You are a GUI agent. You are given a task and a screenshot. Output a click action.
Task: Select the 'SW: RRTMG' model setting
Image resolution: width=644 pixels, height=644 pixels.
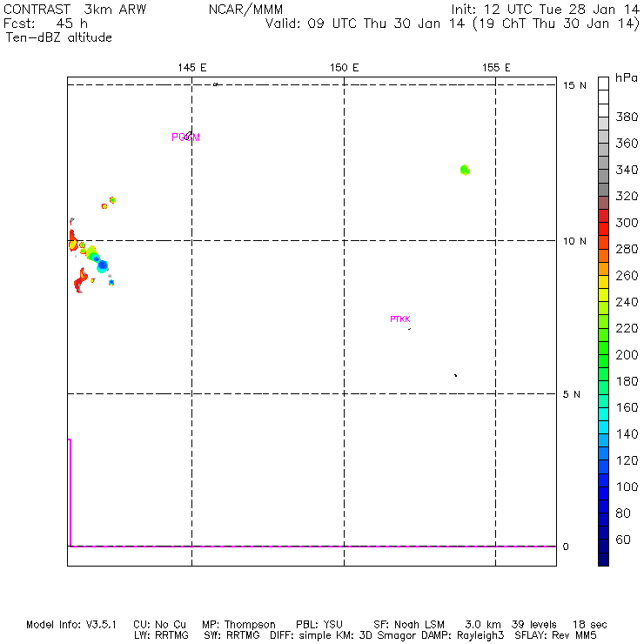point(231,635)
